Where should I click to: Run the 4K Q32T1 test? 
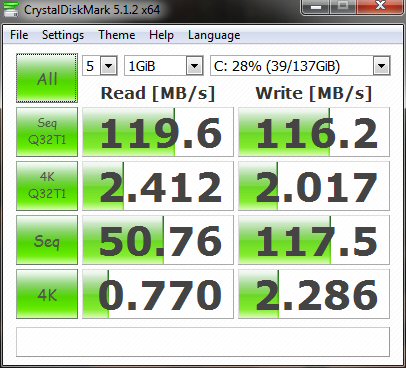pos(47,186)
